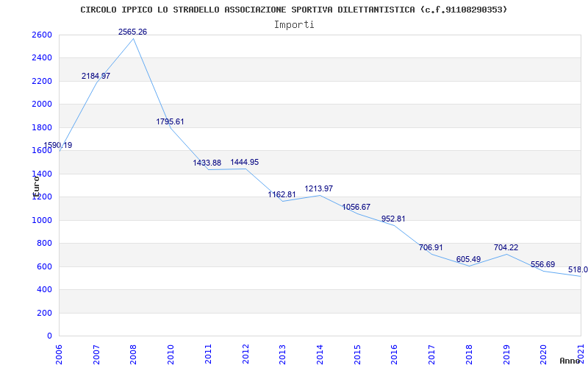Select the 2014 year axis label
Viewport: 588px width, 368px height.
[320, 354]
